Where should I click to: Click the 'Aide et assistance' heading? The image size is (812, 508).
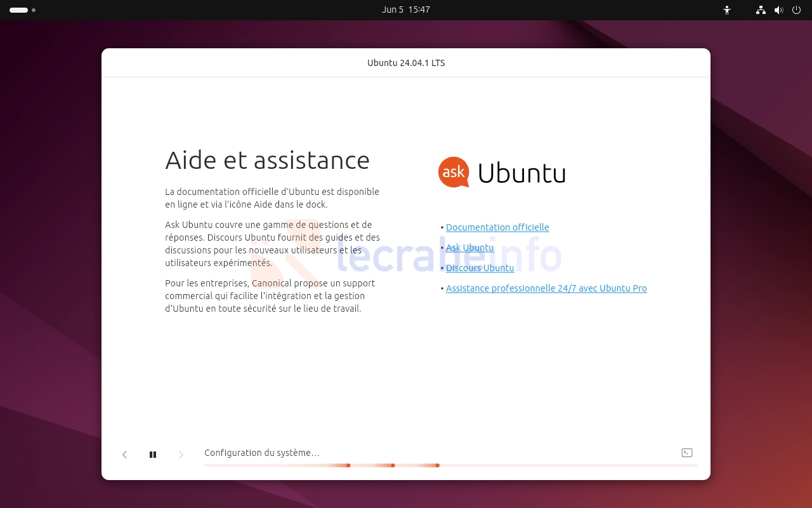[267, 160]
